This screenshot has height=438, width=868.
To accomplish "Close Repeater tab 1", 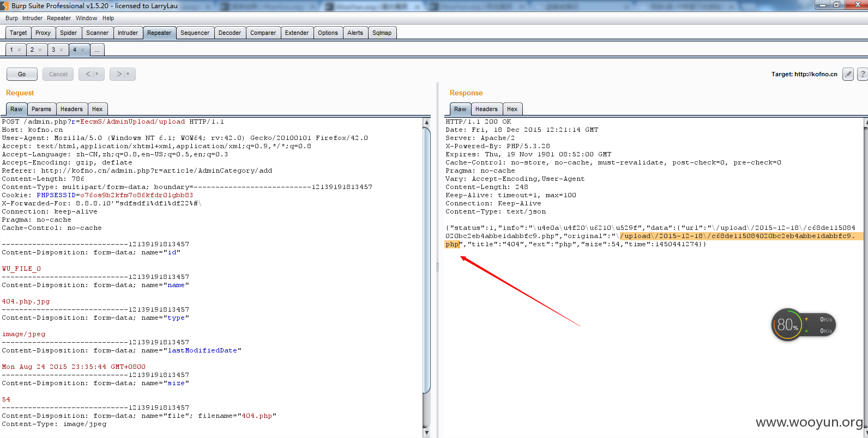I will (20, 50).
